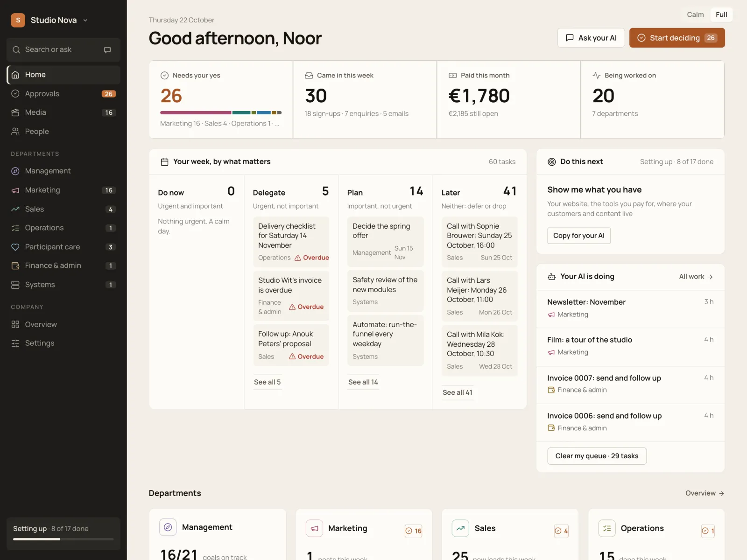The width and height of the screenshot is (747, 560).
Task: Click the Marketing megaphone icon in sidebar
Action: tap(15, 190)
